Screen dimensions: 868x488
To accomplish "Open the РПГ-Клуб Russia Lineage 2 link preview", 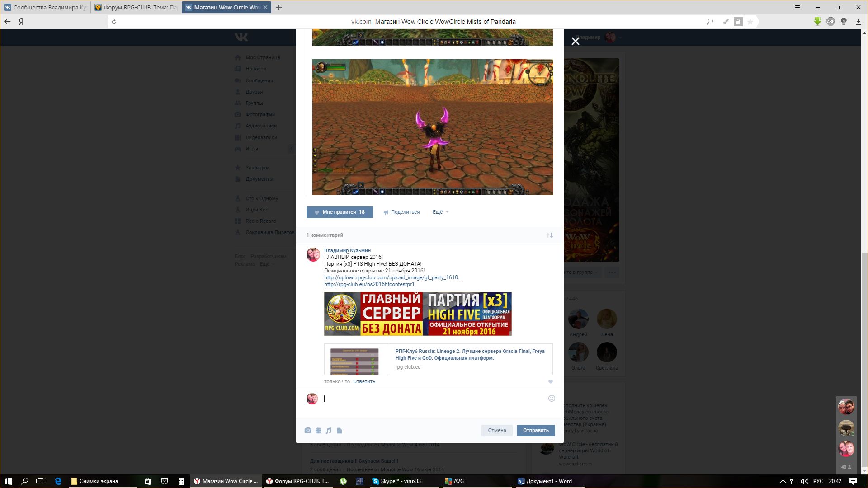I will (x=438, y=359).
